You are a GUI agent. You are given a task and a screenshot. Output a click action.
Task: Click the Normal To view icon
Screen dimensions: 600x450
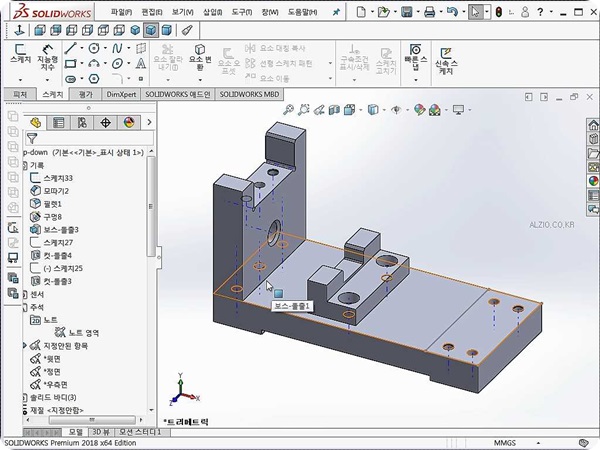(19, 30)
